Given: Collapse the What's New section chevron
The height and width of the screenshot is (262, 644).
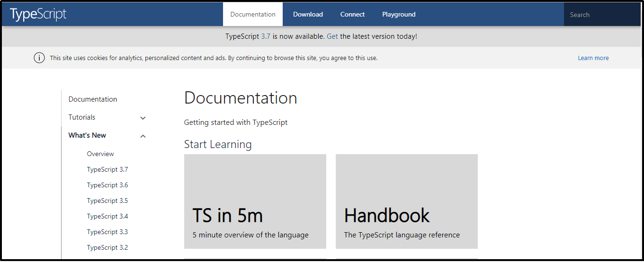Looking at the screenshot, I should point(143,136).
